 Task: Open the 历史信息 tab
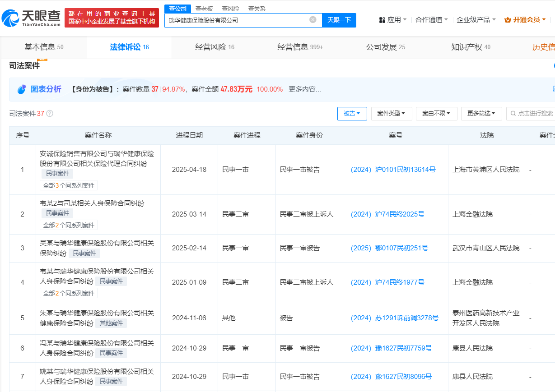coord(543,47)
